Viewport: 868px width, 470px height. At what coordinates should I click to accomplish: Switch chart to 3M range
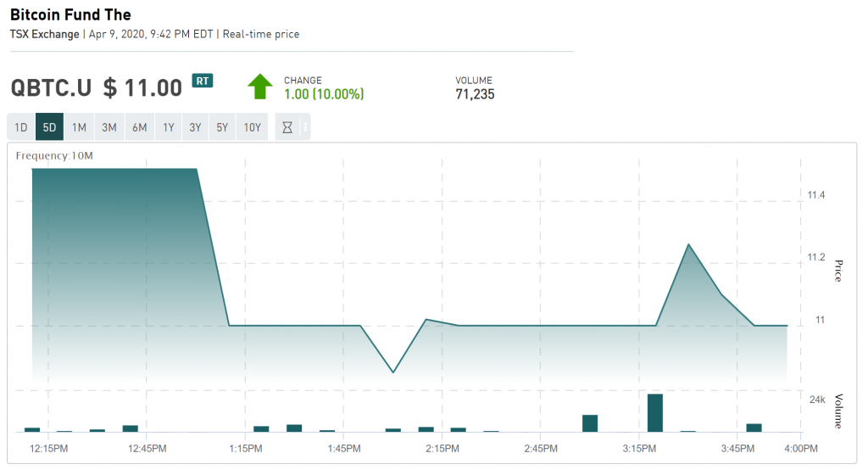coord(109,127)
